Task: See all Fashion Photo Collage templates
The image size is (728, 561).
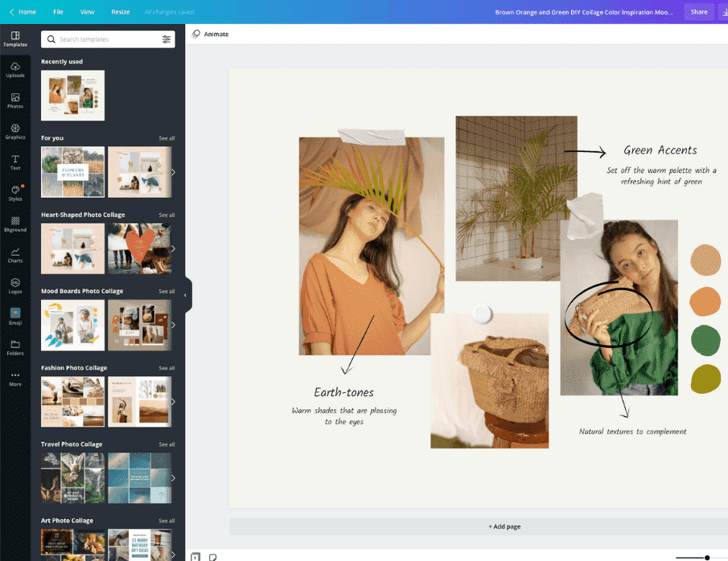Action: pyautogui.click(x=167, y=367)
